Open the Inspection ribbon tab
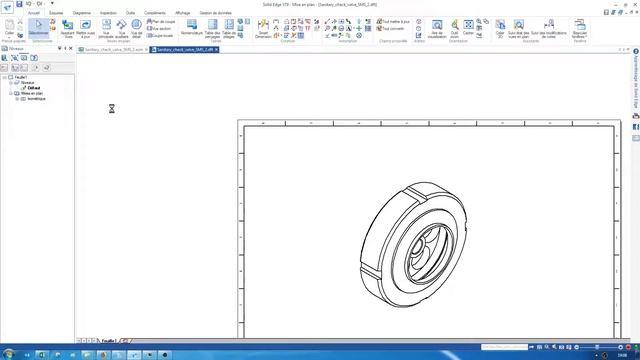 tap(108, 13)
